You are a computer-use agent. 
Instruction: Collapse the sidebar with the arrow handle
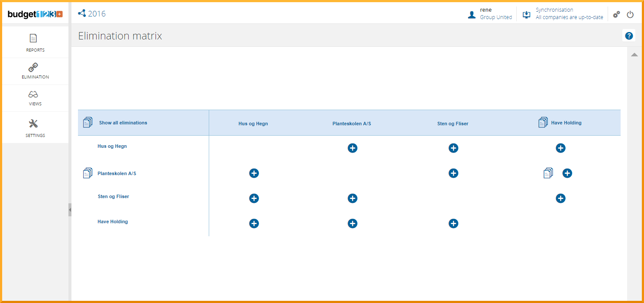pos(70,210)
